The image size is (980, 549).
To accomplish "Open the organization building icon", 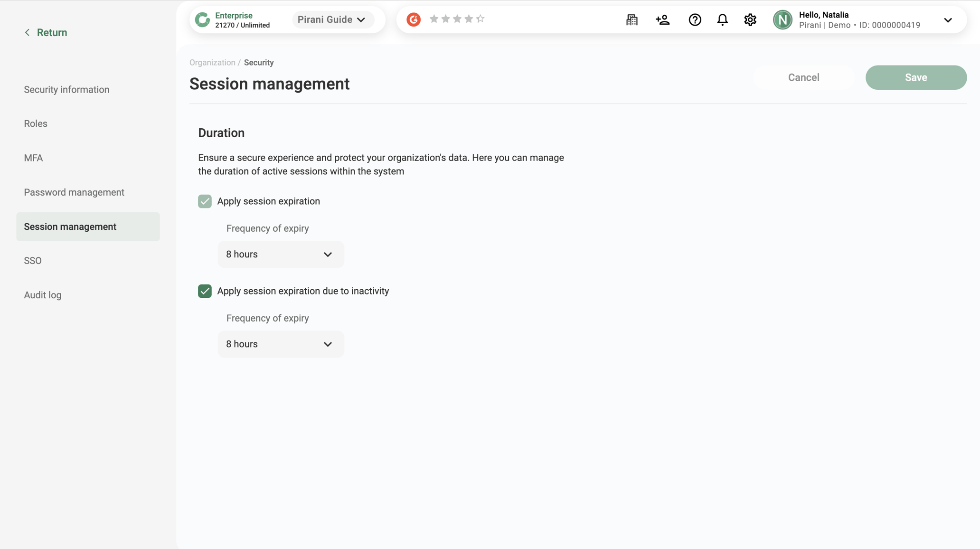I will click(632, 20).
